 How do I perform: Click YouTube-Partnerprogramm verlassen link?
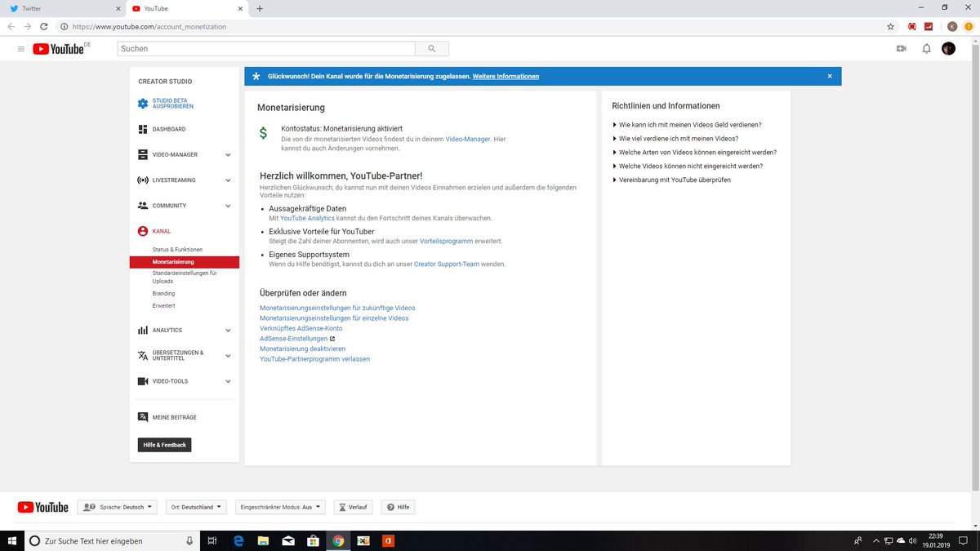pyautogui.click(x=314, y=359)
